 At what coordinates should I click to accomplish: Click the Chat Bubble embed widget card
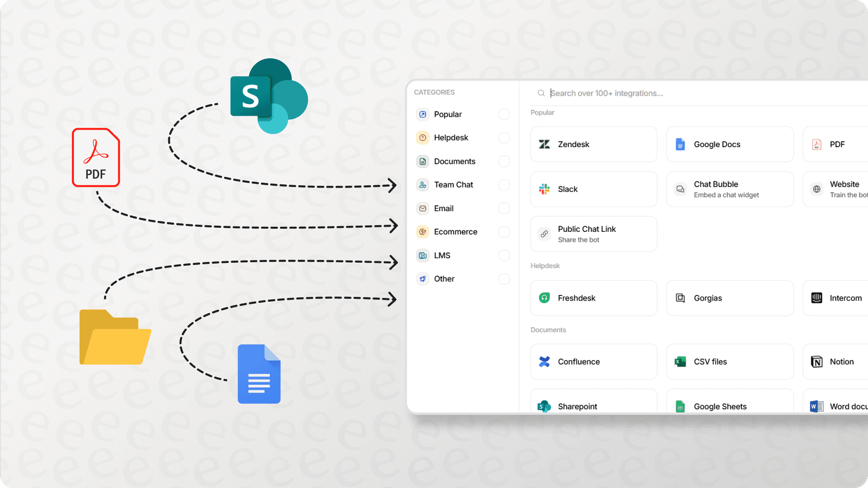point(730,189)
